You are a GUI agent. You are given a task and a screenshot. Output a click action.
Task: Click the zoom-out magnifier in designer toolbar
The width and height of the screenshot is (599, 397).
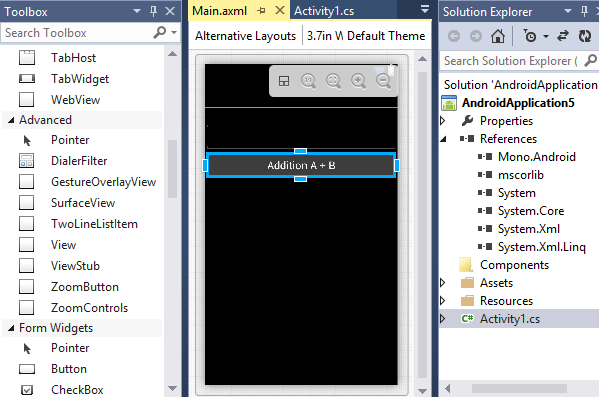point(383,81)
